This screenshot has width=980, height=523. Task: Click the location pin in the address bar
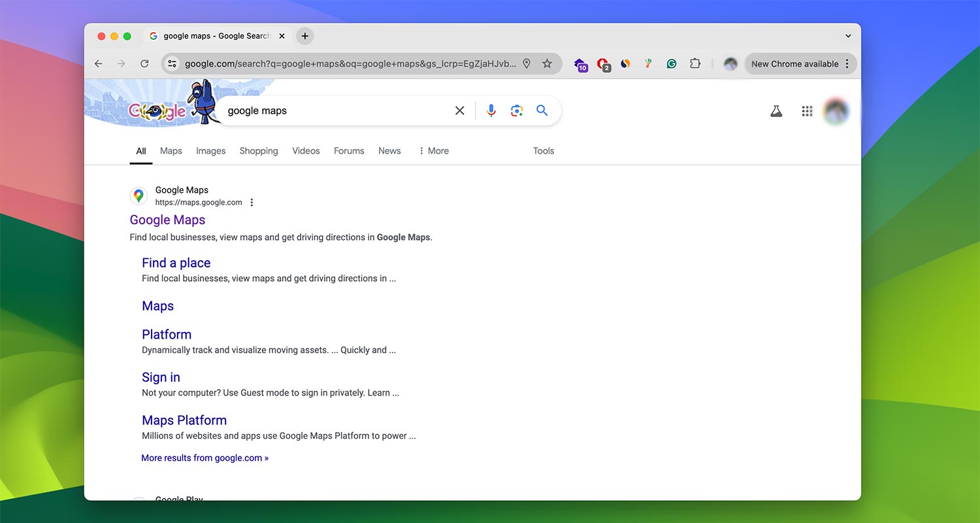pyautogui.click(x=527, y=63)
